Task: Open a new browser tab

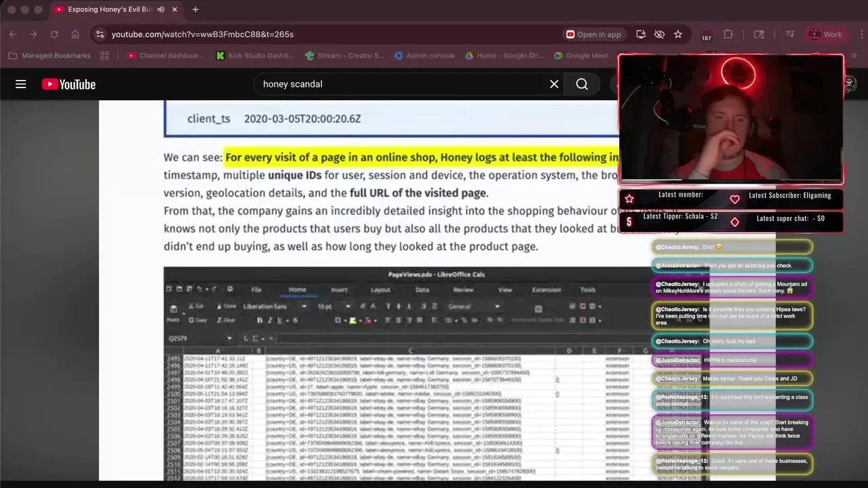Action: (x=195, y=9)
